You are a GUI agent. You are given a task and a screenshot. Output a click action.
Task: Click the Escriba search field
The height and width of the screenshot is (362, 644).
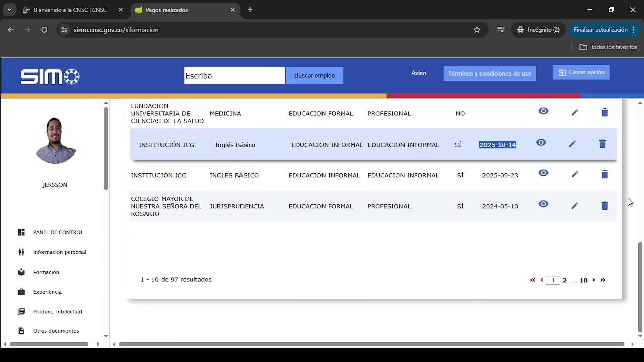pyautogui.click(x=234, y=75)
